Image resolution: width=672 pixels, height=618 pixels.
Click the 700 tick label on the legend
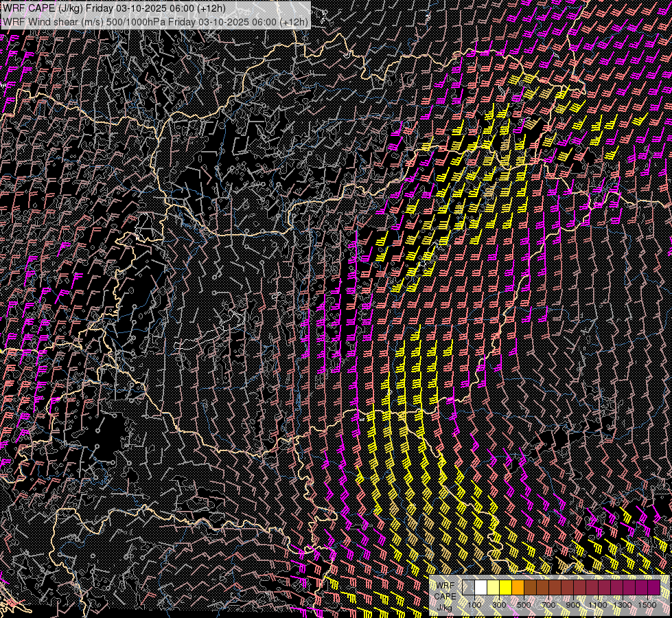tap(549, 604)
